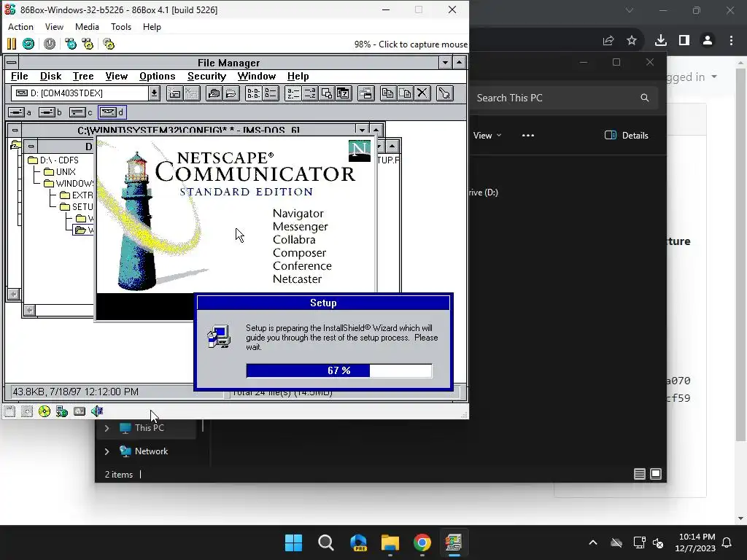Click the ACPI shutdown power icon
The image size is (747, 560).
[50, 44]
